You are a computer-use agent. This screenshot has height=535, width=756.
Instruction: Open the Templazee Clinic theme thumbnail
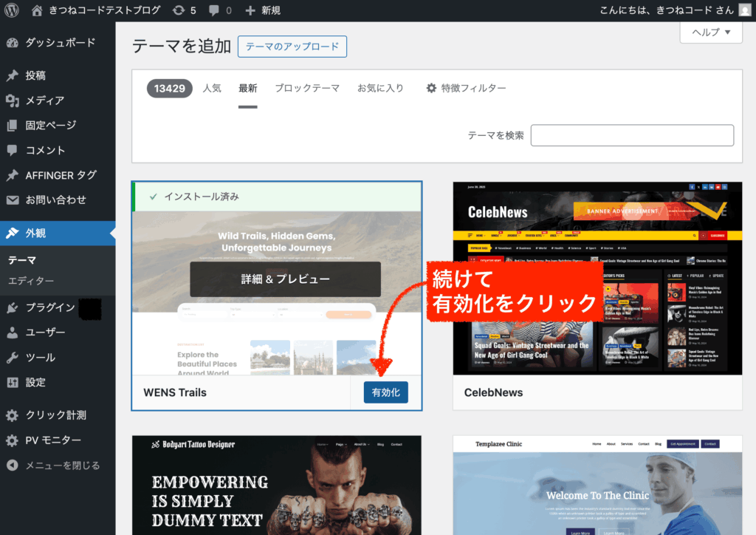[597, 485]
